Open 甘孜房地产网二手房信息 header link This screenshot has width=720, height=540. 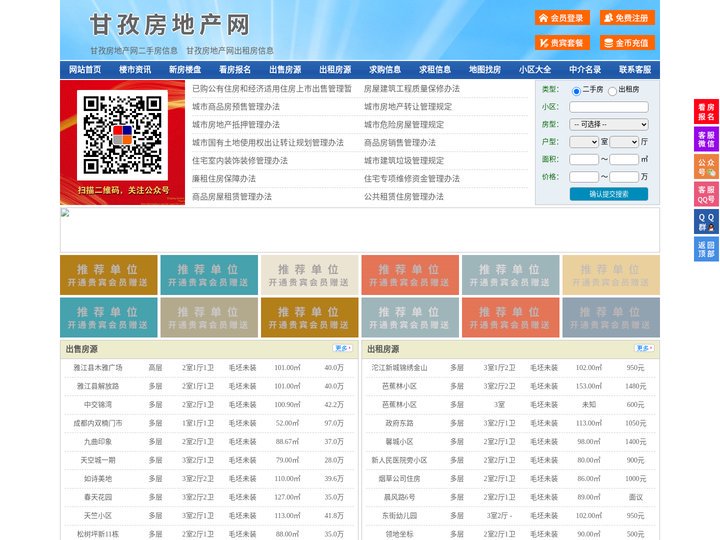[x=134, y=51]
